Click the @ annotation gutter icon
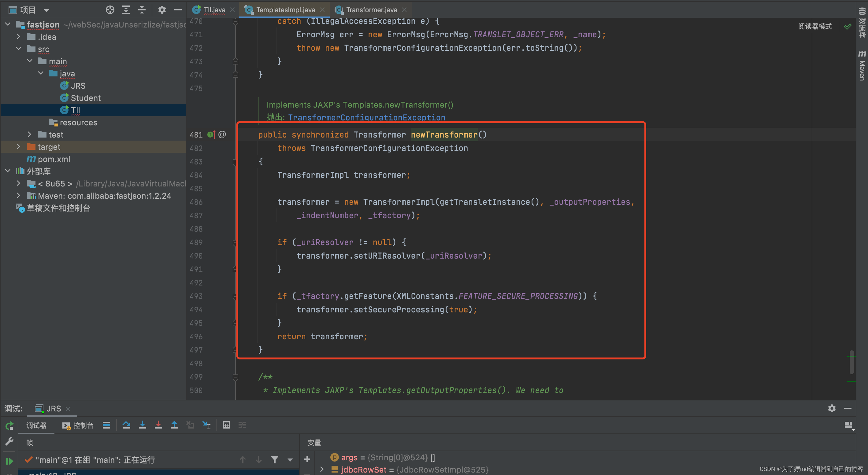The image size is (868, 475). point(222,135)
